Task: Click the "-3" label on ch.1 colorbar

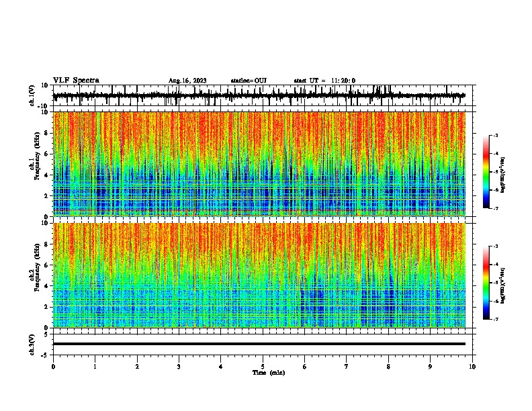Action: (496, 135)
